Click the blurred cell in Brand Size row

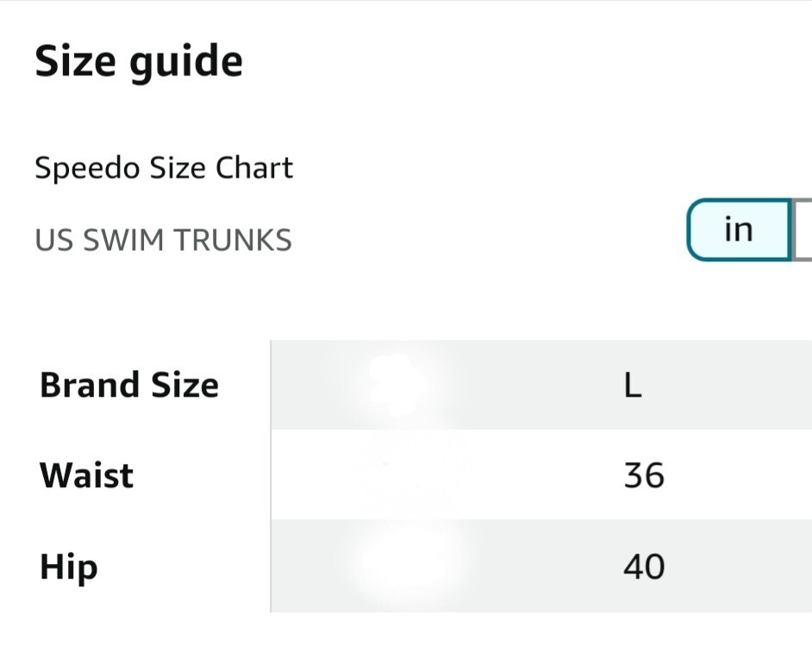click(399, 385)
